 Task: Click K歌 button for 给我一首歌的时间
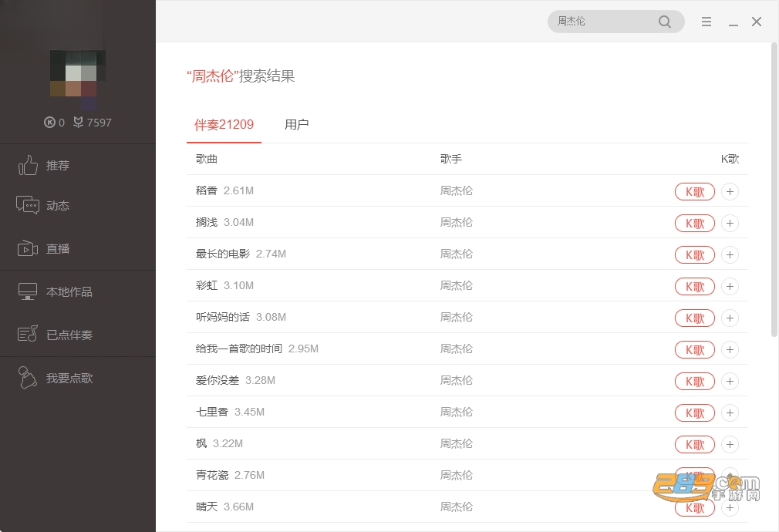click(694, 350)
